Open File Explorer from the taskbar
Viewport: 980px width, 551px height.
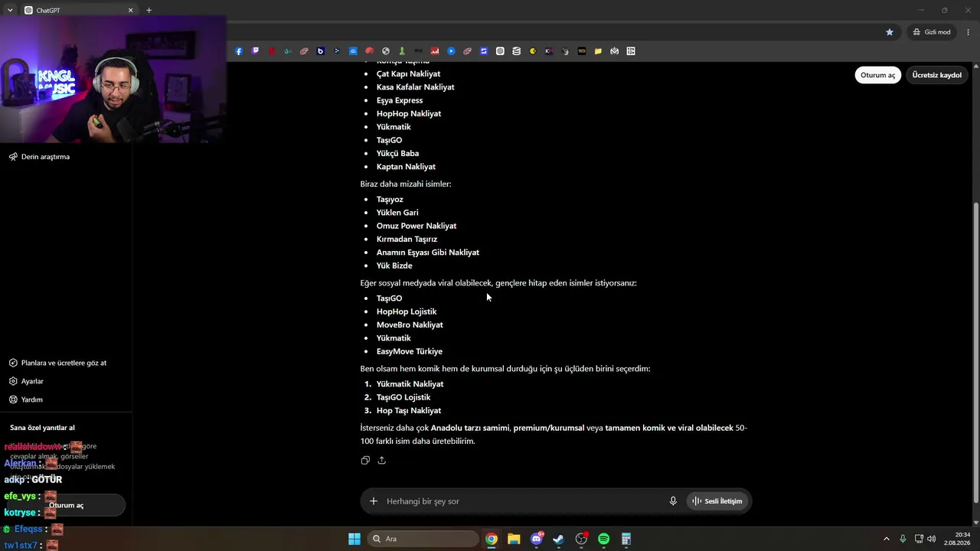coord(514,539)
